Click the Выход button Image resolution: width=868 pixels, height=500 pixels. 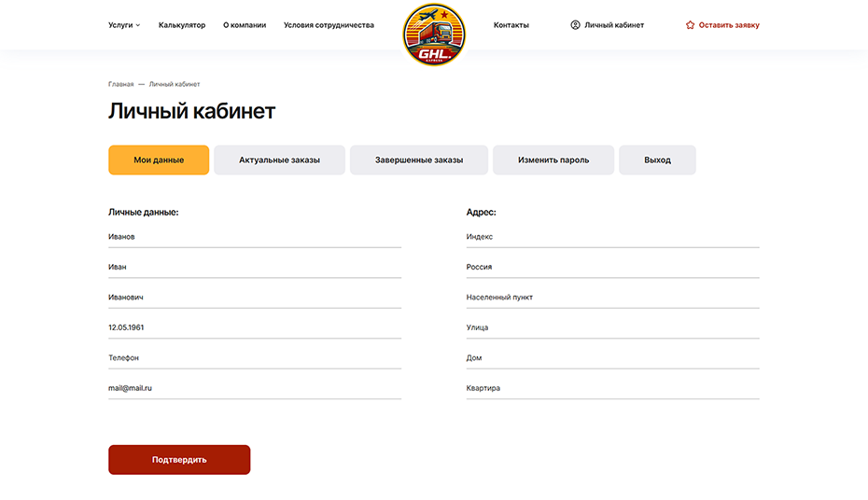pyautogui.click(x=657, y=160)
